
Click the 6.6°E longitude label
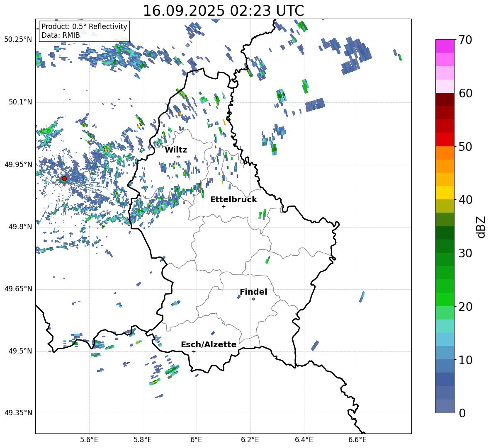(x=357, y=440)
